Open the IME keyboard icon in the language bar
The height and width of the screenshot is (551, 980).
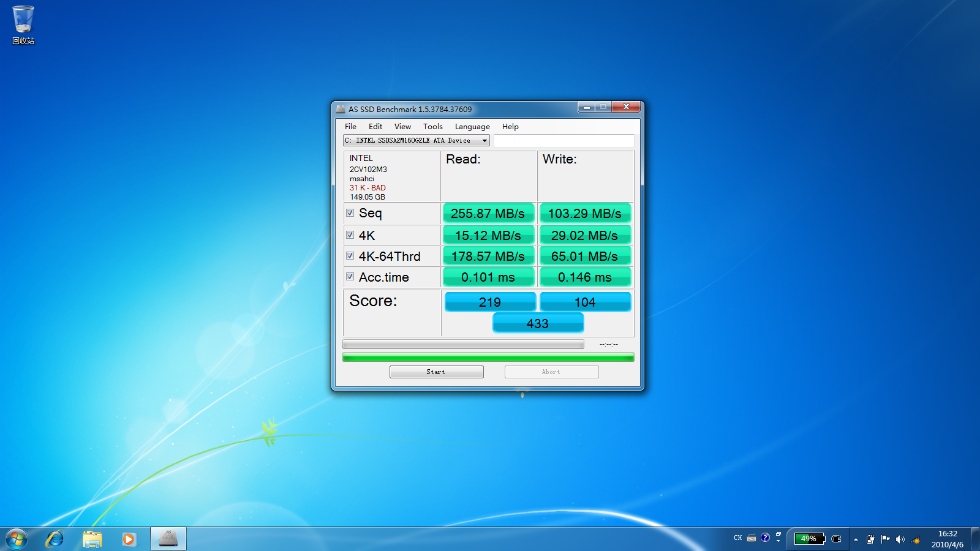[x=752, y=538]
